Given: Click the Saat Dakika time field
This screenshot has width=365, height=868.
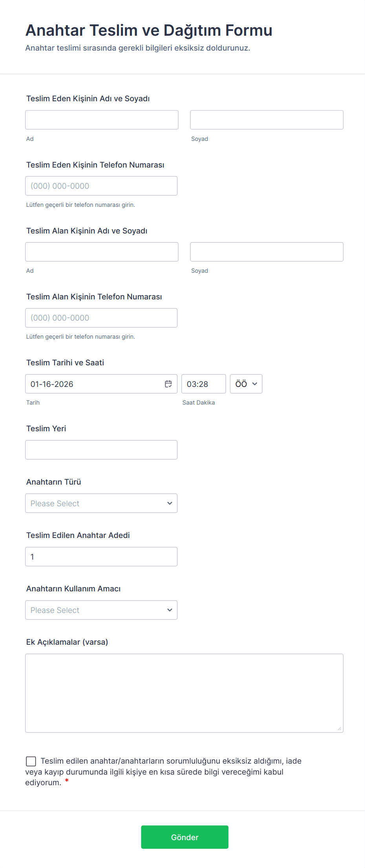Looking at the screenshot, I should point(203,384).
